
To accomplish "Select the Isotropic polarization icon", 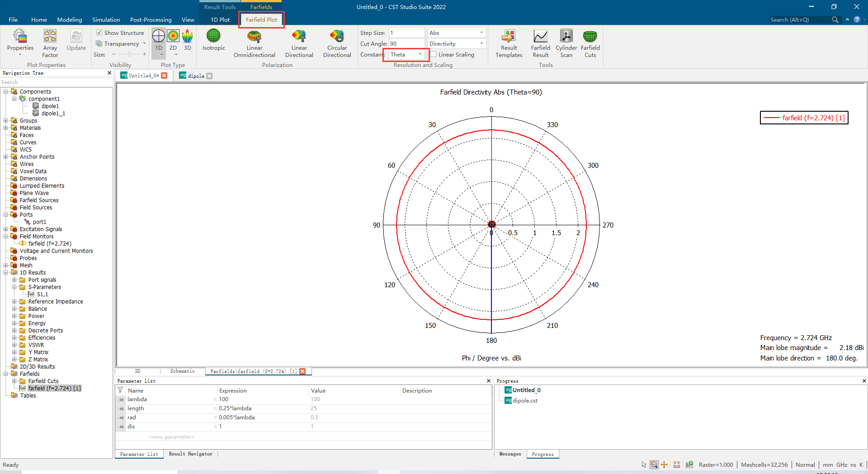I will point(213,36).
